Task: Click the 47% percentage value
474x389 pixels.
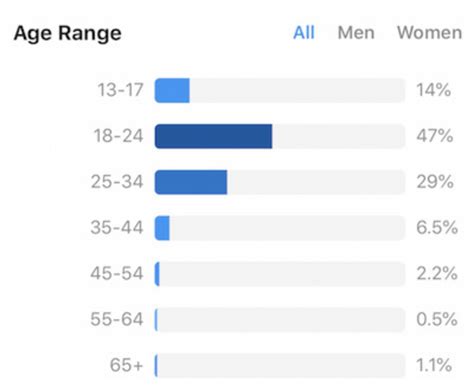Action: click(x=435, y=136)
